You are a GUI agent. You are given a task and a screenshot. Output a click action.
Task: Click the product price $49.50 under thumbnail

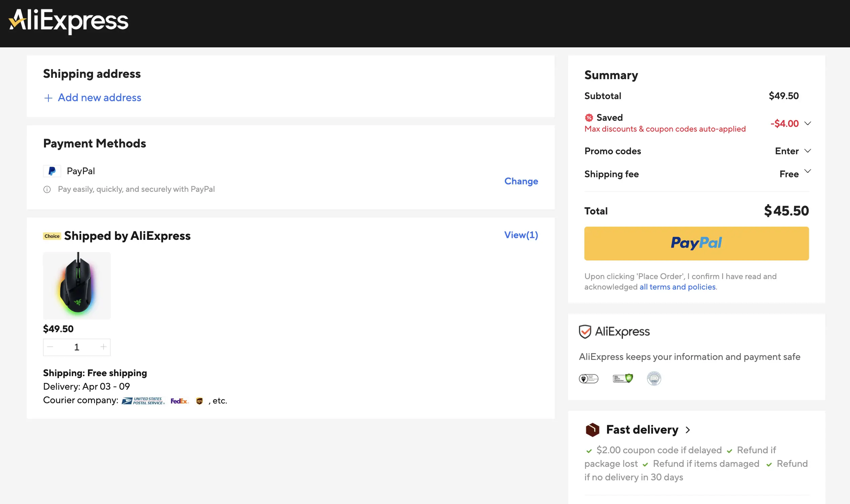(x=58, y=329)
